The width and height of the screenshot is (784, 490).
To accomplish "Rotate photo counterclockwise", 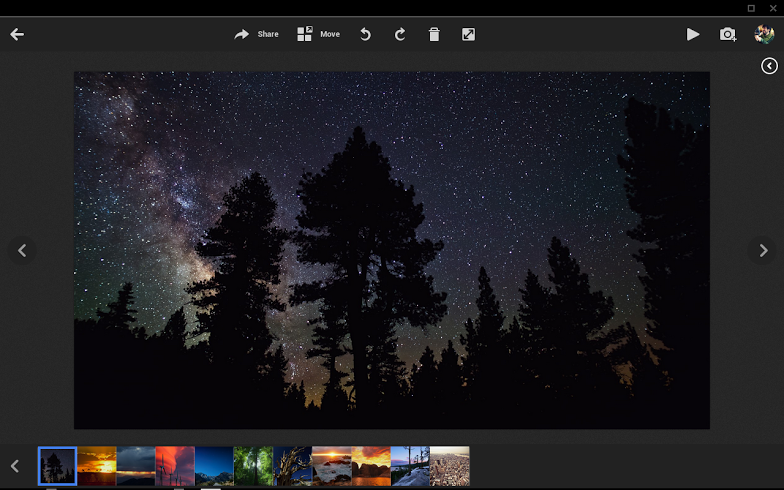I will [x=365, y=34].
